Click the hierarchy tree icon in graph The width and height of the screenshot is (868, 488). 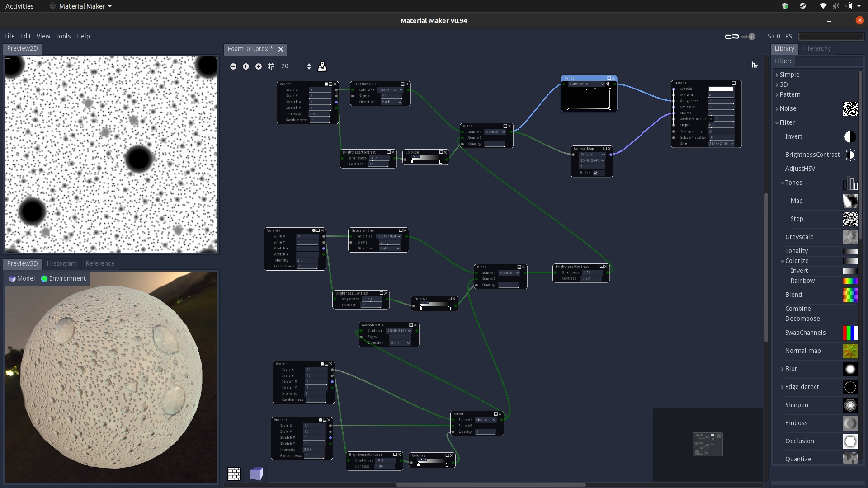754,65
